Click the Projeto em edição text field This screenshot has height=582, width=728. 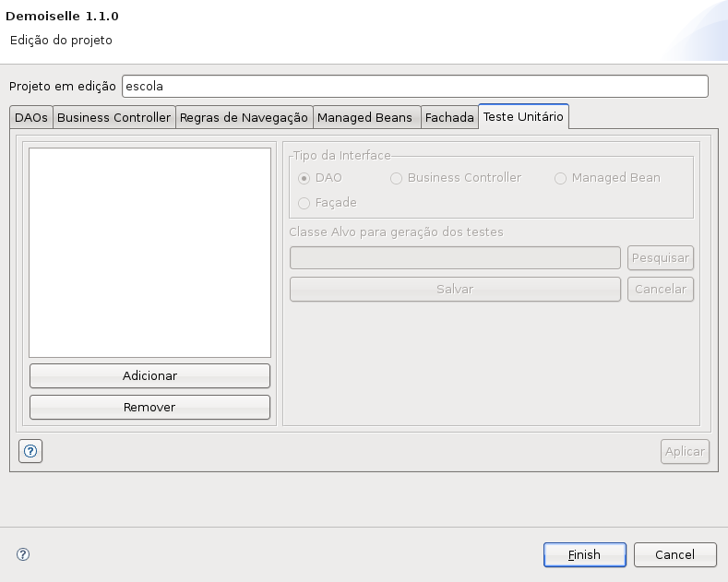click(x=414, y=86)
